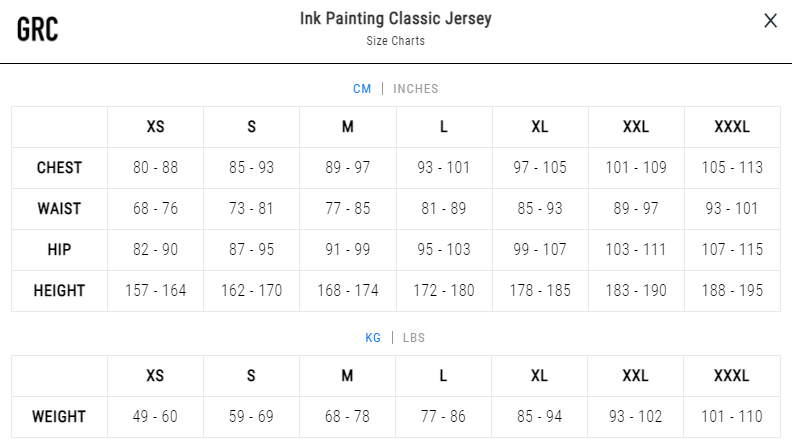Image resolution: width=792 pixels, height=447 pixels.
Task: Switch weight unit to LBS
Action: point(414,338)
